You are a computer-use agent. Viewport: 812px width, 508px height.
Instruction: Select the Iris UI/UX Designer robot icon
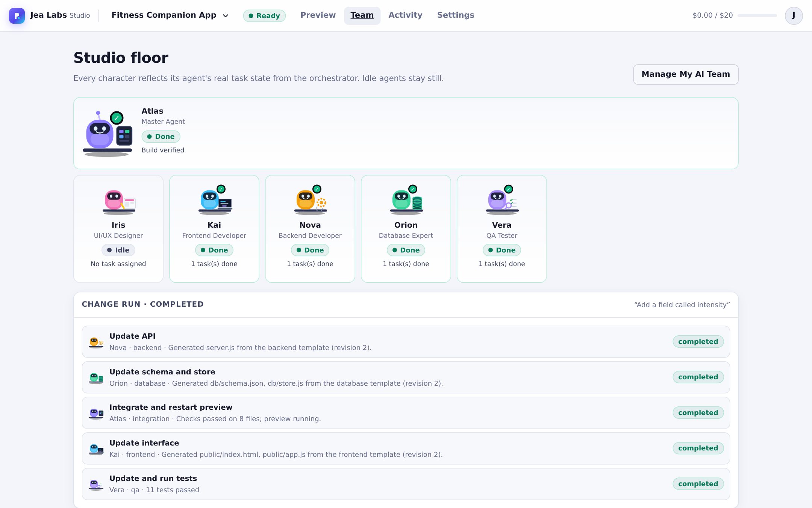(x=119, y=202)
